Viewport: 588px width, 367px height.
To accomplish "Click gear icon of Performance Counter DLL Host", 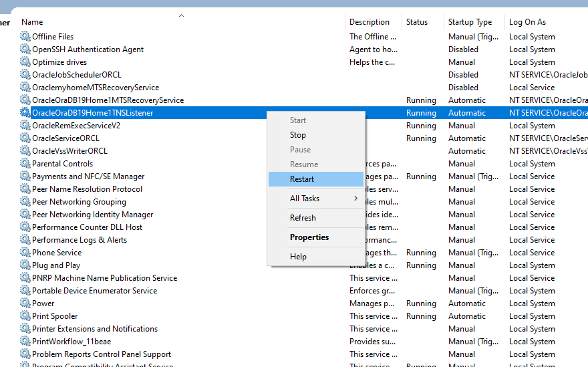I will click(x=25, y=227).
